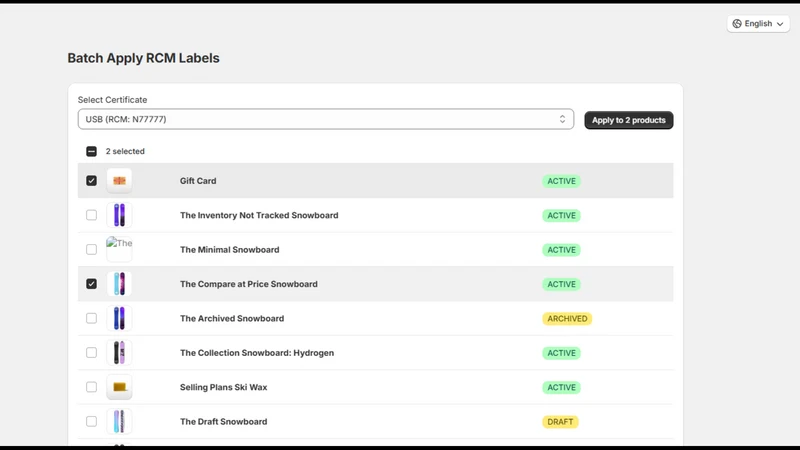Screen dimensions: 800x450
Task: Click The Inventory Not Tracked Snowboard name
Action: tap(259, 215)
